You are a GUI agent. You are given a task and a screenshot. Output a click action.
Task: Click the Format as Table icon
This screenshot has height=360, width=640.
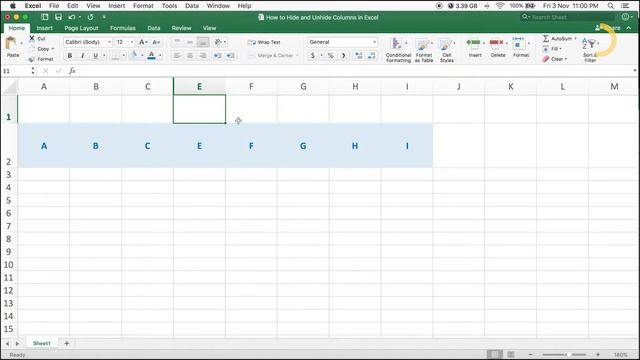[422, 44]
